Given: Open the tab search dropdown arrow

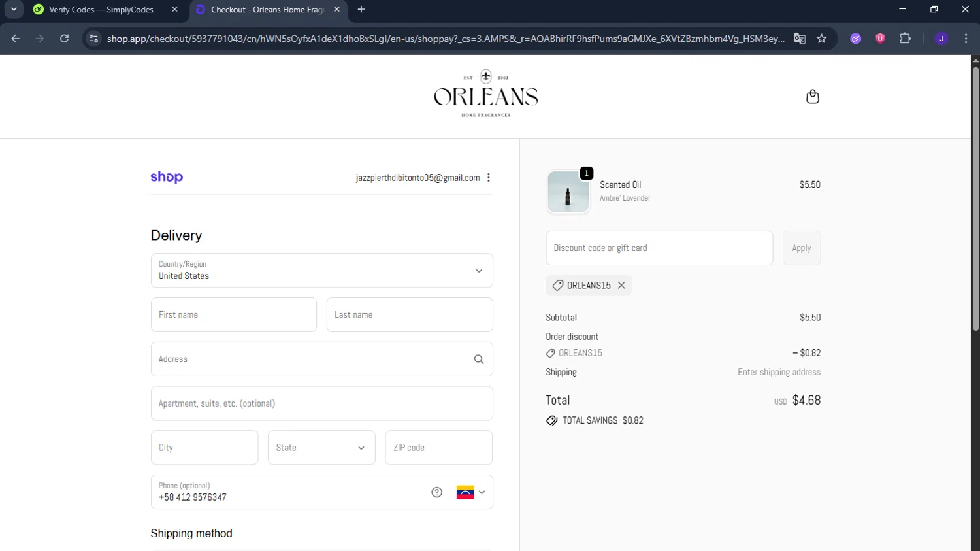Looking at the screenshot, I should pos(14,10).
